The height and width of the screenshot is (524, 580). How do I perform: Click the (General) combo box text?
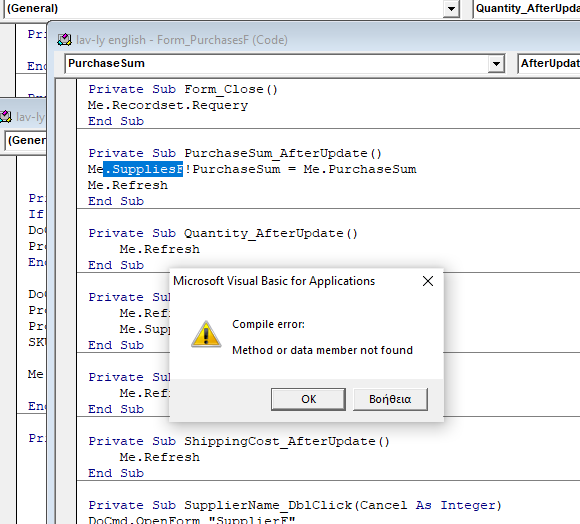[33, 8]
